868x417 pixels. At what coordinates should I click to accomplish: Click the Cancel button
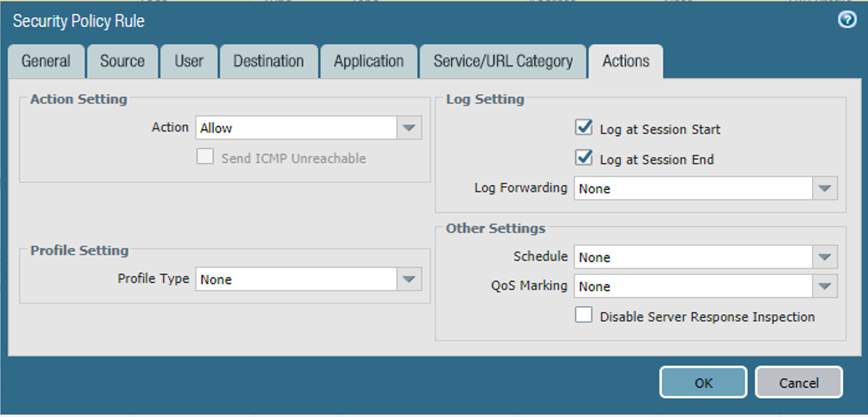799,382
